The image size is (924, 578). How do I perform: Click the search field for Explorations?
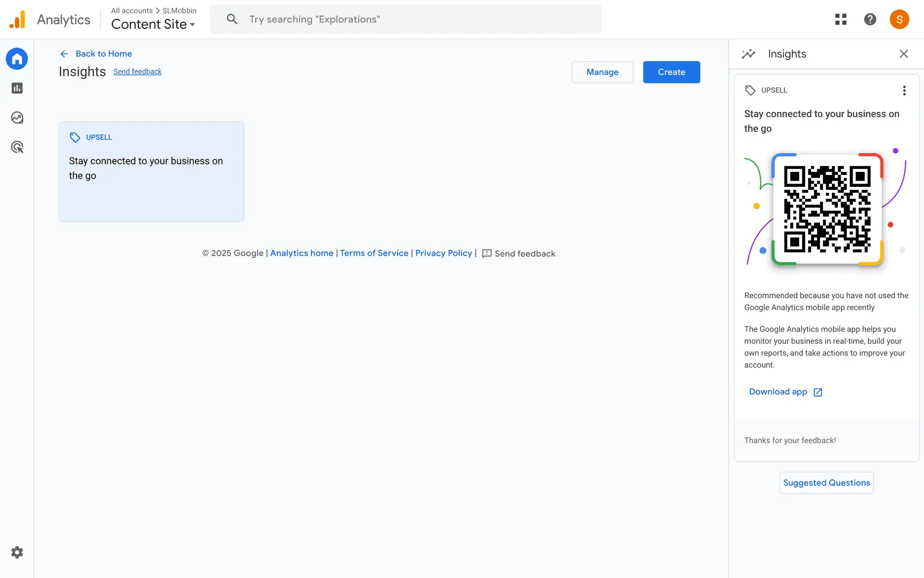(x=406, y=19)
